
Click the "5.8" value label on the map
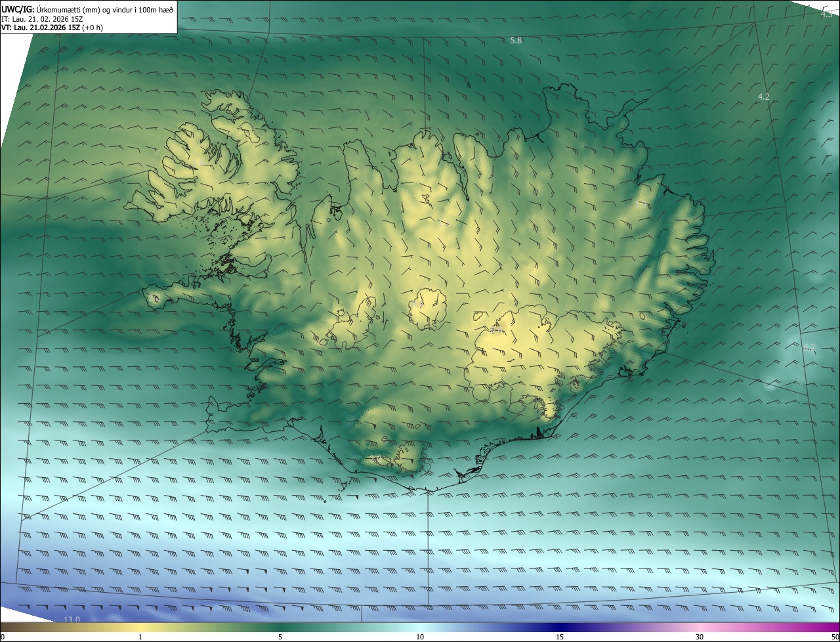pos(516,41)
